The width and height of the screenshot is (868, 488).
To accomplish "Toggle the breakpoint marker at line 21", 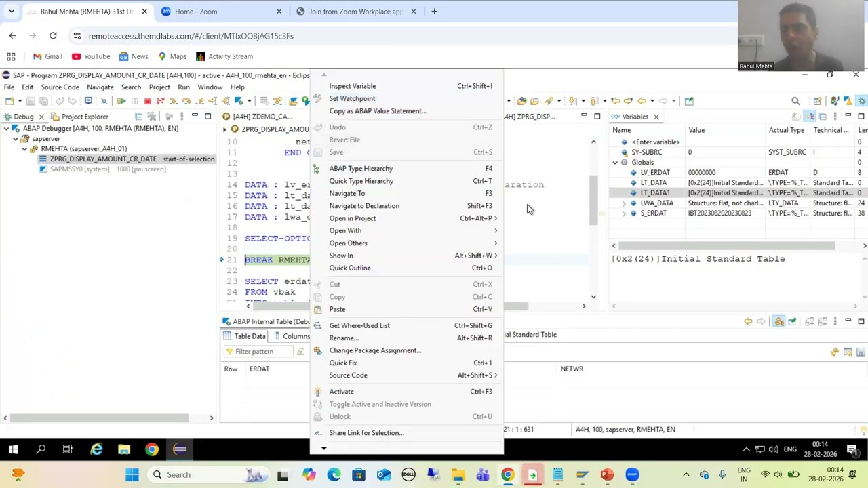I will tap(222, 260).
